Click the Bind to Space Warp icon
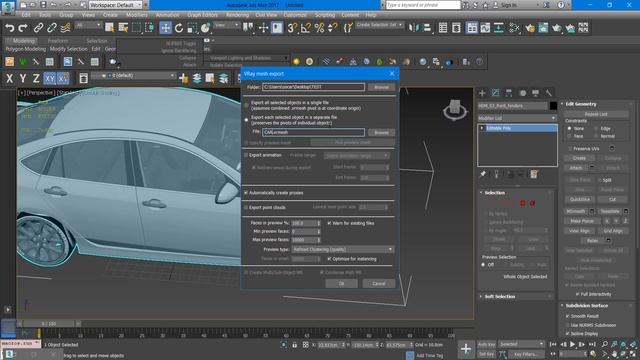The width and height of the screenshot is (640, 360). (x=65, y=28)
